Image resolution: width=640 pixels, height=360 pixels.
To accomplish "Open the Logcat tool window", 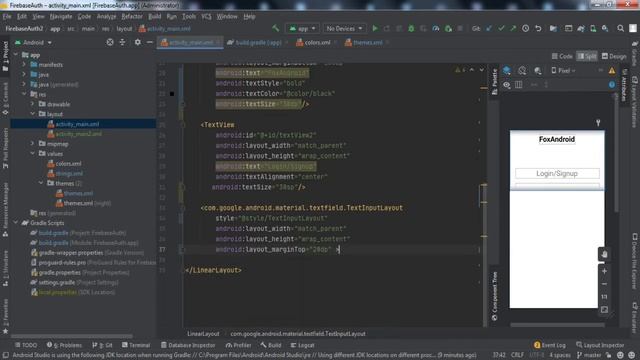I will click(302, 345).
